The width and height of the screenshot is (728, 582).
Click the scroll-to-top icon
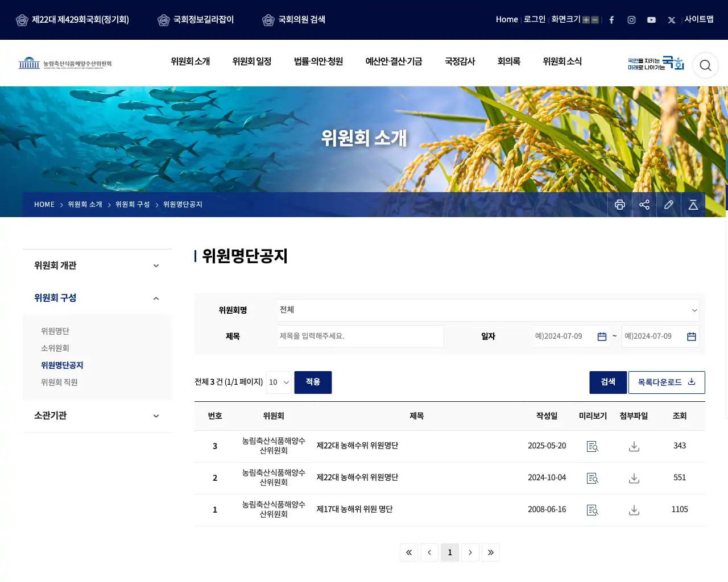point(693,205)
